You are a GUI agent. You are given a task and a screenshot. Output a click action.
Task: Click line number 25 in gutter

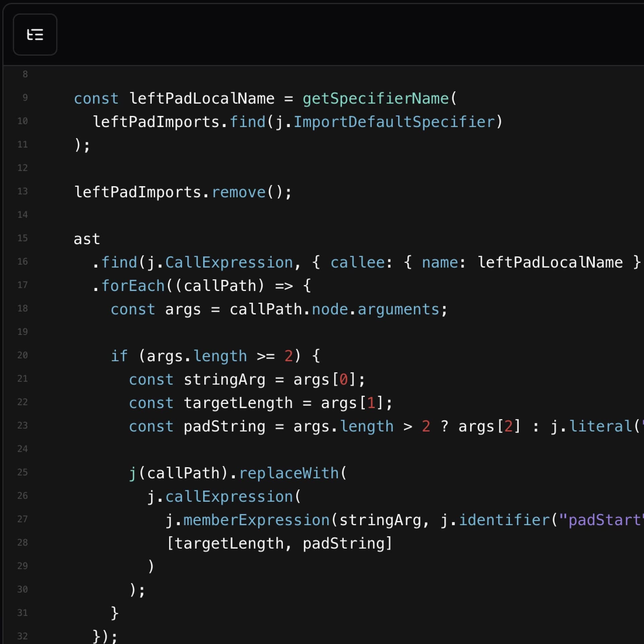pyautogui.click(x=22, y=472)
